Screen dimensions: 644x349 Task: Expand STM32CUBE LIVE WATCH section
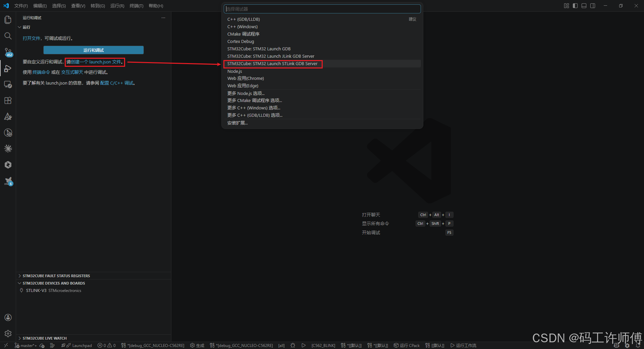[x=94, y=338]
